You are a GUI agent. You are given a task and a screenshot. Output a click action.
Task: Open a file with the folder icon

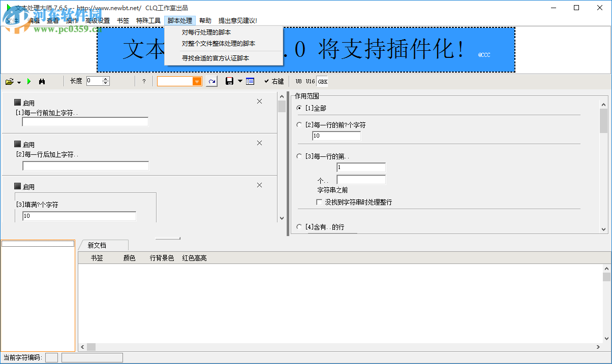9,81
